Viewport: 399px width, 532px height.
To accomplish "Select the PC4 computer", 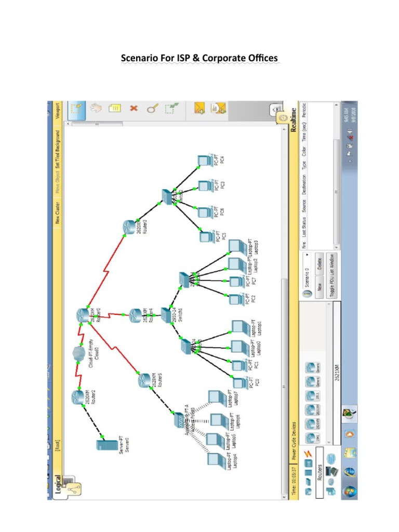I will (x=206, y=160).
